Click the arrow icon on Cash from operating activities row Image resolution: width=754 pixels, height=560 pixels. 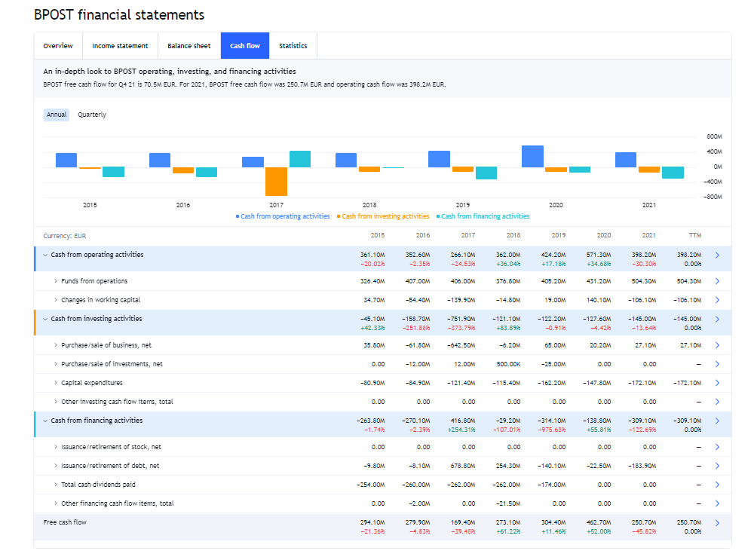coord(717,256)
